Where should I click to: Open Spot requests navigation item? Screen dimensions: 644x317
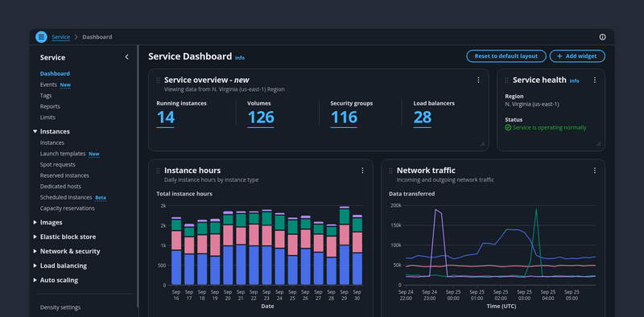(57, 164)
